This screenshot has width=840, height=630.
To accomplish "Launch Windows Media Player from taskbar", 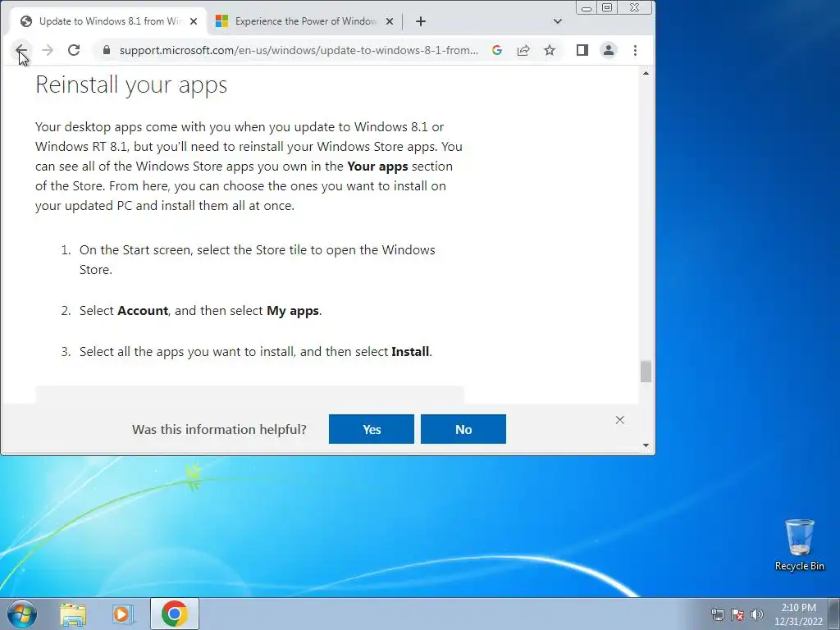I will (x=122, y=614).
